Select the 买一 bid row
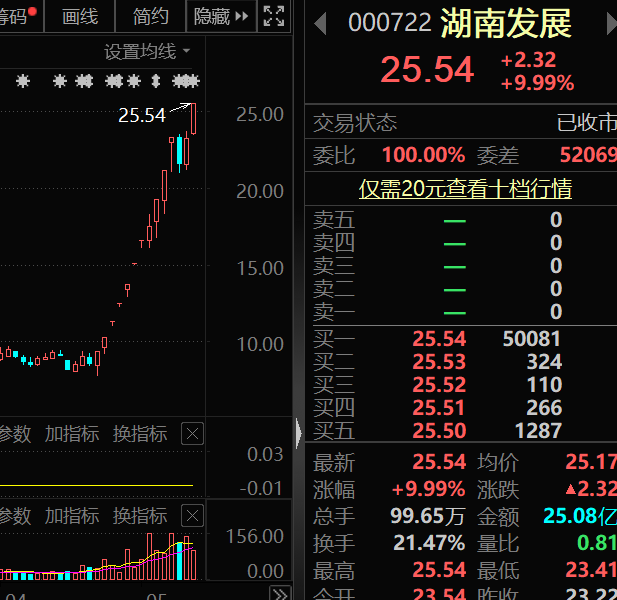Screen dimensions: 617x600 (x=460, y=339)
